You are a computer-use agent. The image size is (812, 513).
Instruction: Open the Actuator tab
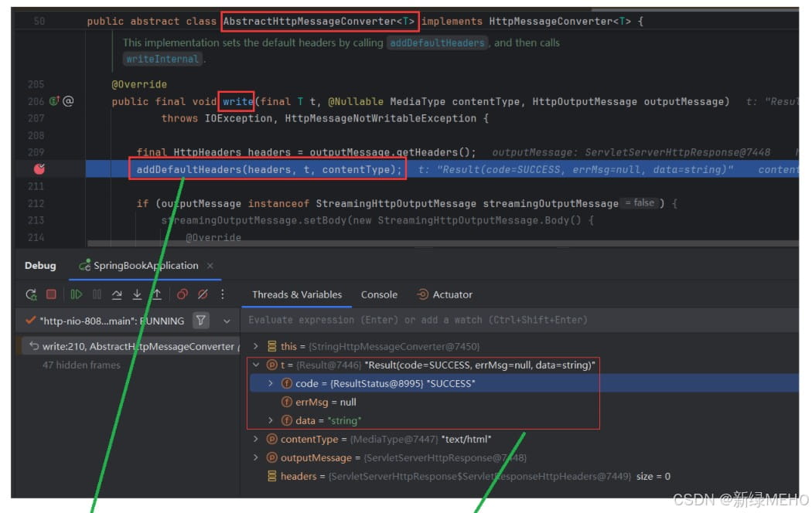[445, 295]
